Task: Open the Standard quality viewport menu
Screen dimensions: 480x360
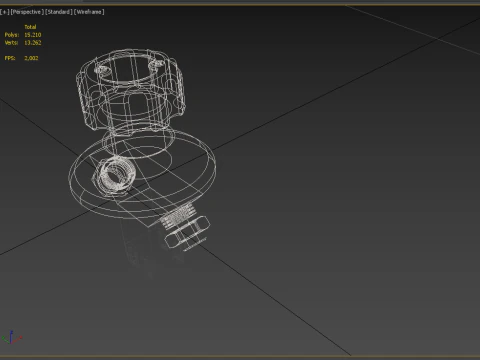Action: coord(59,12)
